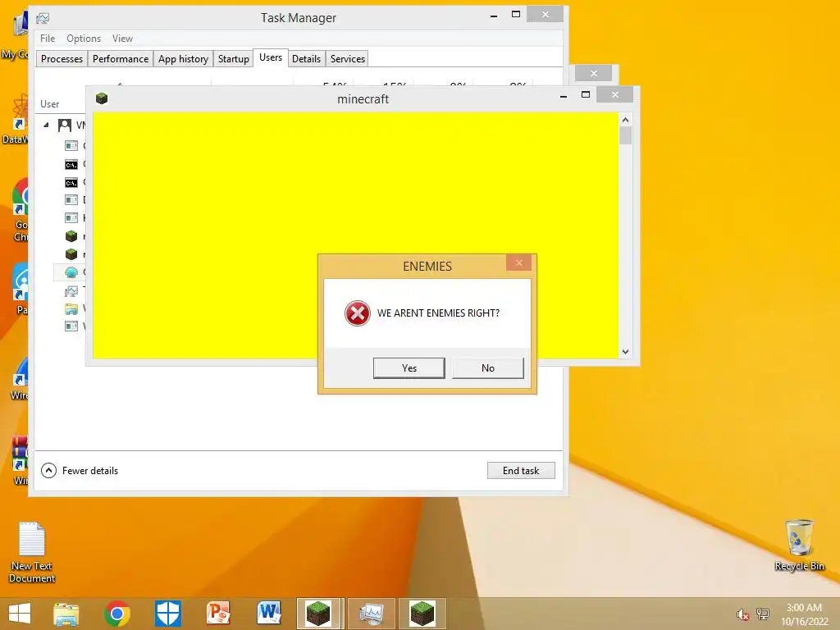Click the minecraft window scrollbar thumb
The width and height of the screenshot is (840, 630).
tap(625, 135)
